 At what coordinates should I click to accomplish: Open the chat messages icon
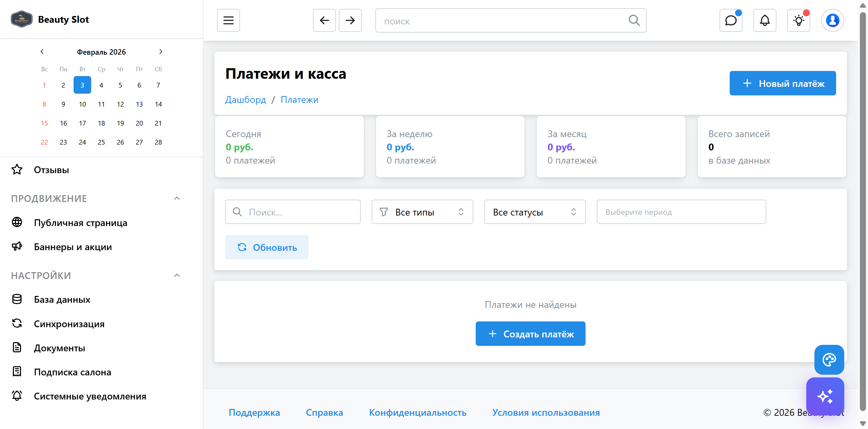click(731, 20)
